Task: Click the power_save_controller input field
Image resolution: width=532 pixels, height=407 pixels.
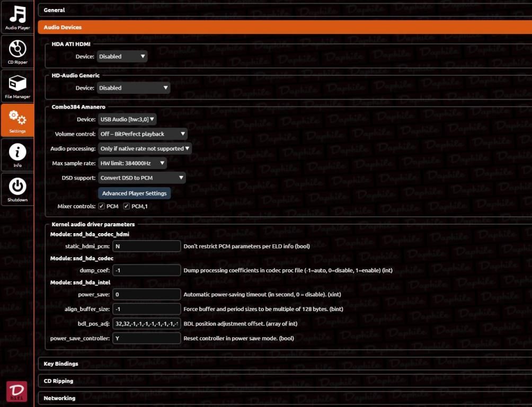Action: pyautogui.click(x=147, y=338)
